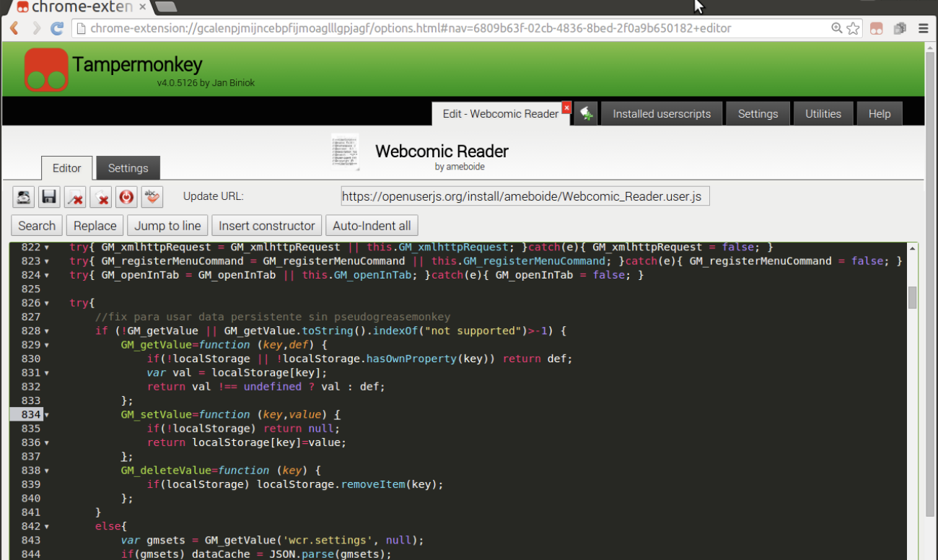The image size is (938, 560).
Task: Click the Replace button
Action: [95, 225]
